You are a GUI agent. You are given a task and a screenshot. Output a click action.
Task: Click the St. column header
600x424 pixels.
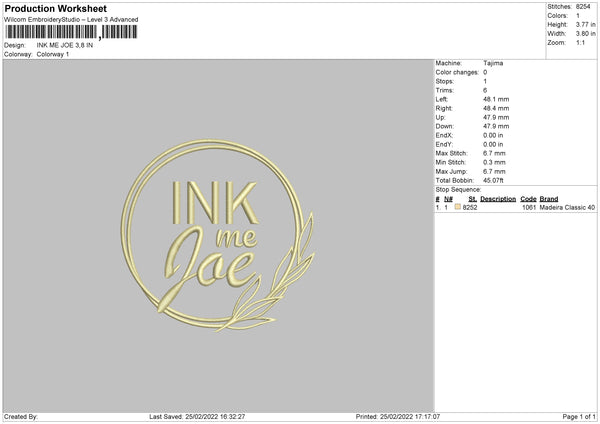[x=473, y=199]
